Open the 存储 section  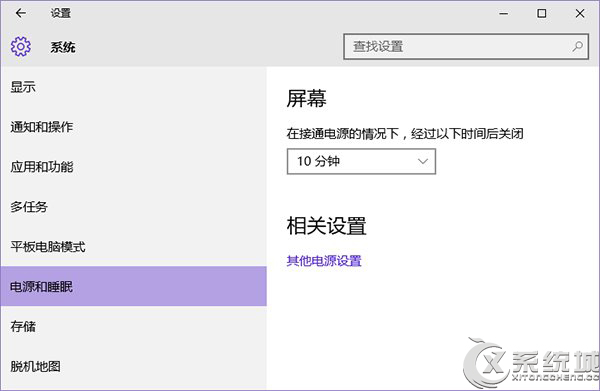(x=134, y=326)
